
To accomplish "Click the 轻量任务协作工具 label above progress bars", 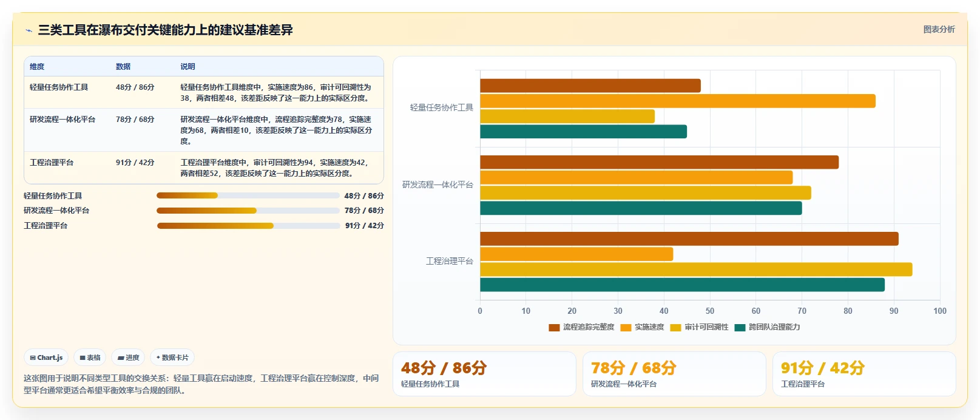I will point(53,196).
